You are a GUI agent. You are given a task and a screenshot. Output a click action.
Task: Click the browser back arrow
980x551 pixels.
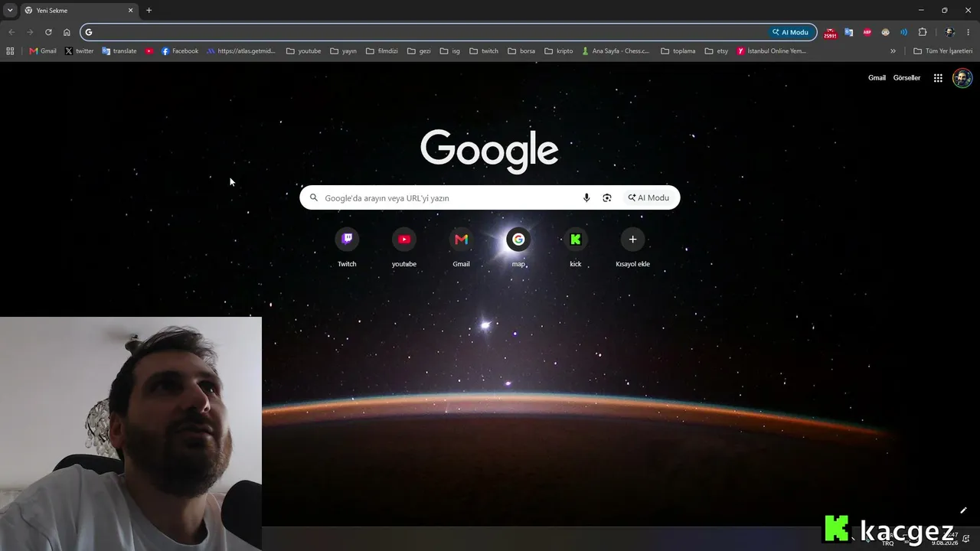point(11,32)
